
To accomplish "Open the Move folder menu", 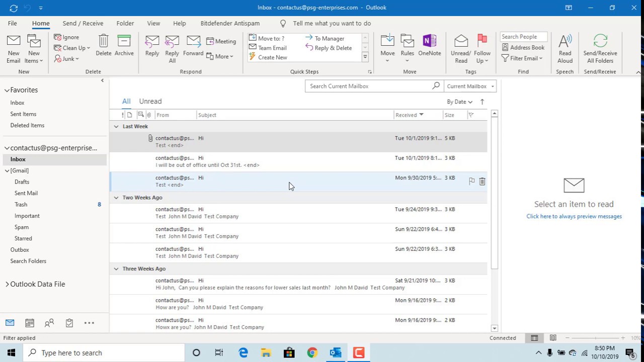I will [387, 49].
